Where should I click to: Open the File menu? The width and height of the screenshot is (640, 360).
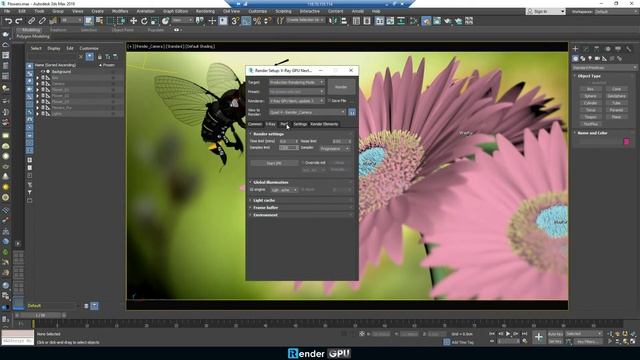coord(7,11)
